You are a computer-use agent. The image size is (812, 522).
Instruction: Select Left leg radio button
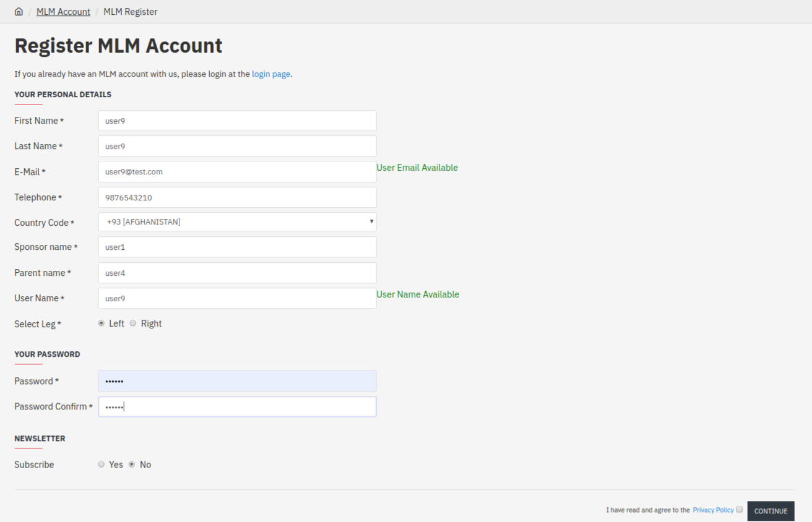click(x=101, y=323)
